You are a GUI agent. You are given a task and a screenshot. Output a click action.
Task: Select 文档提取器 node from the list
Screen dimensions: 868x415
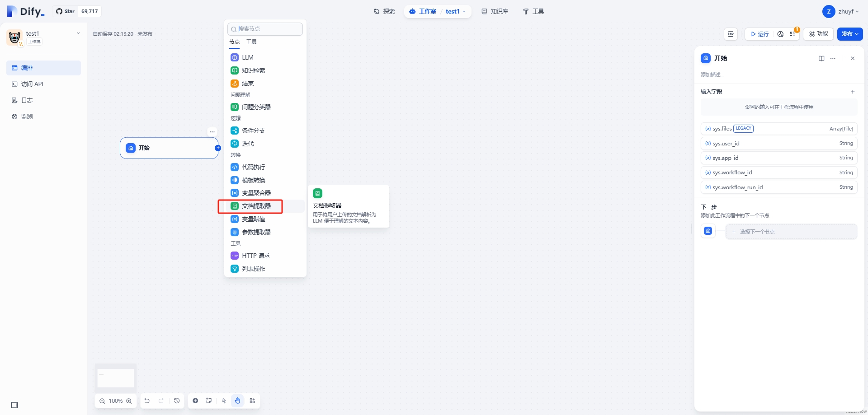tap(256, 206)
